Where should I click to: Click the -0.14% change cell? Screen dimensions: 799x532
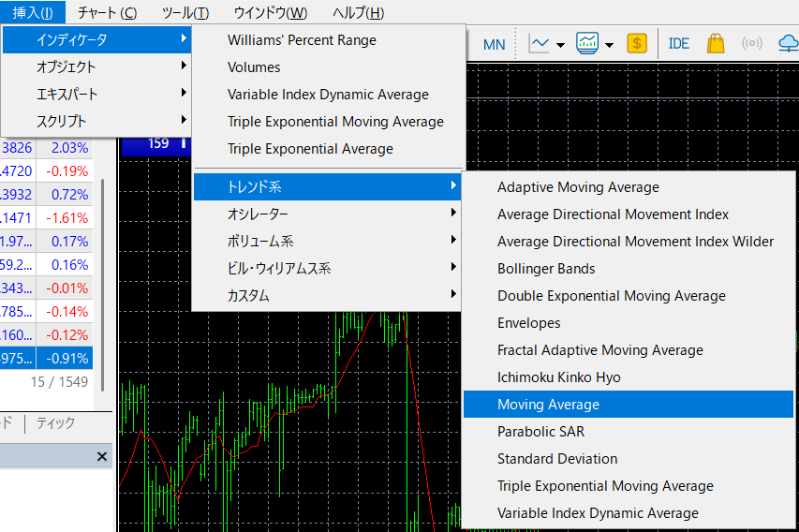coord(65,312)
